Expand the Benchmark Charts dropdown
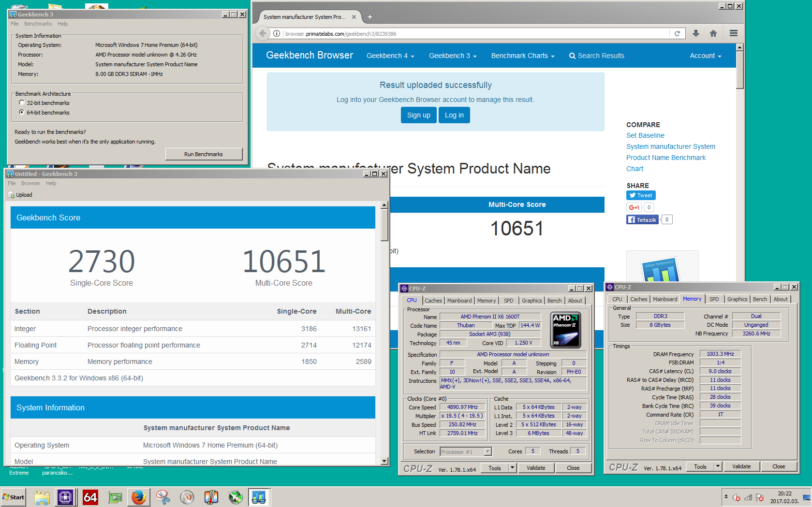This screenshot has width=812, height=507. point(523,56)
